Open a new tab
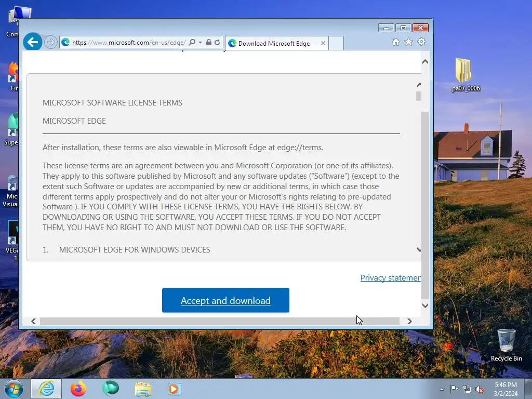This screenshot has height=399, width=532. [336, 44]
